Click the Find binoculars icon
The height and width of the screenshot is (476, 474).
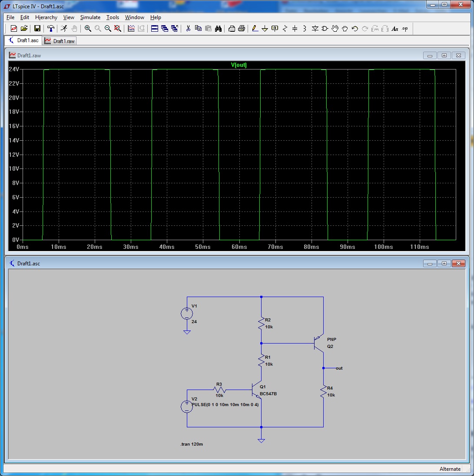(x=219, y=29)
